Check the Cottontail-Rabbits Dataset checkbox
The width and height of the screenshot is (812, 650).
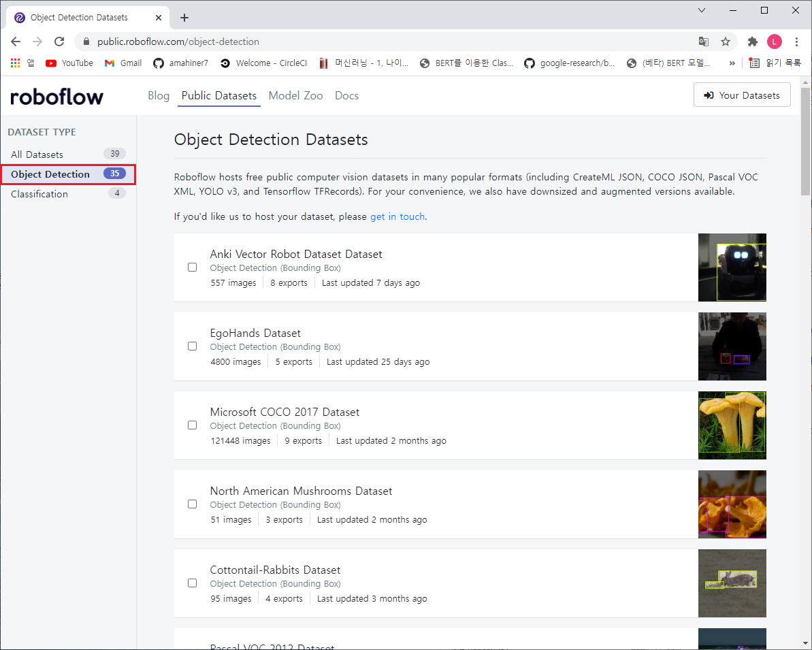point(192,583)
